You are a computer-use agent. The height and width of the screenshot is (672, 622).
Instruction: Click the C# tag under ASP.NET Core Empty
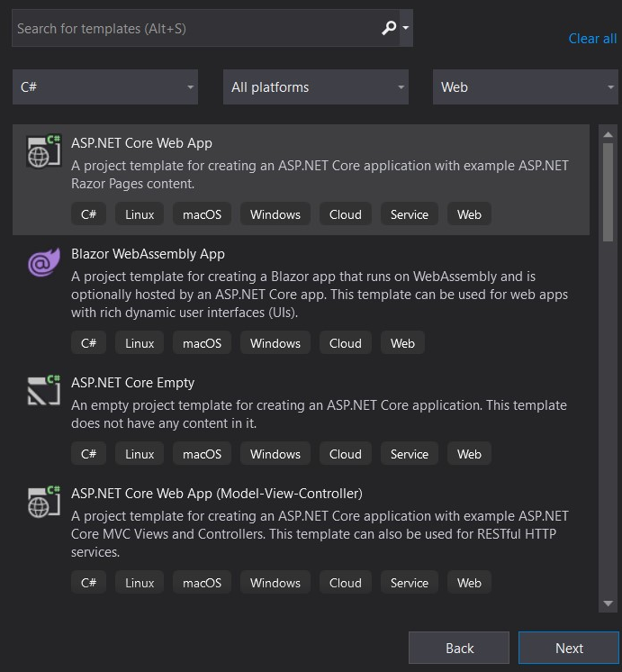(x=89, y=454)
